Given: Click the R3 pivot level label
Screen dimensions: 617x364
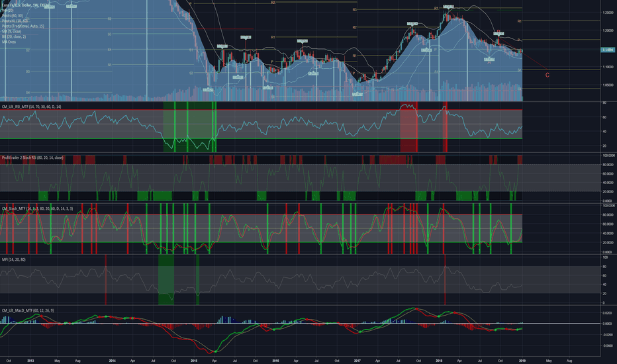Looking at the screenshot, I should [x=355, y=9].
